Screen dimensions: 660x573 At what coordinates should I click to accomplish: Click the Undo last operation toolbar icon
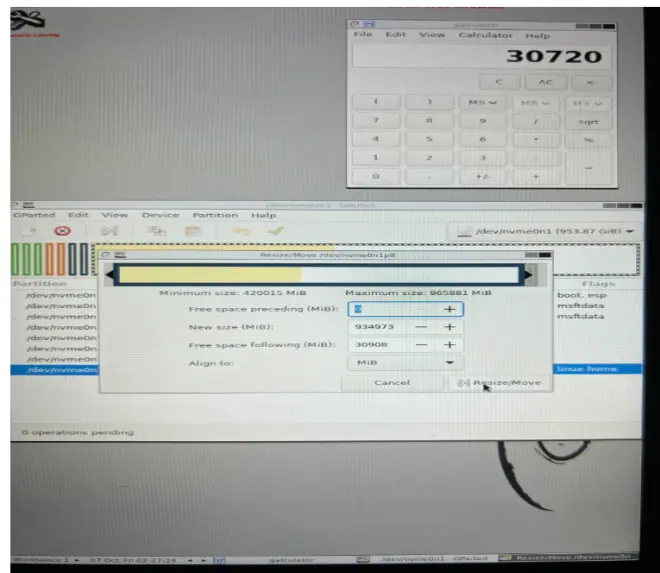[241, 231]
